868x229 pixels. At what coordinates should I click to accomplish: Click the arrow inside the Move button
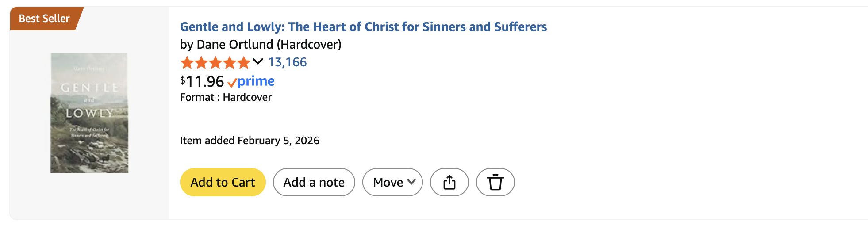point(411,182)
